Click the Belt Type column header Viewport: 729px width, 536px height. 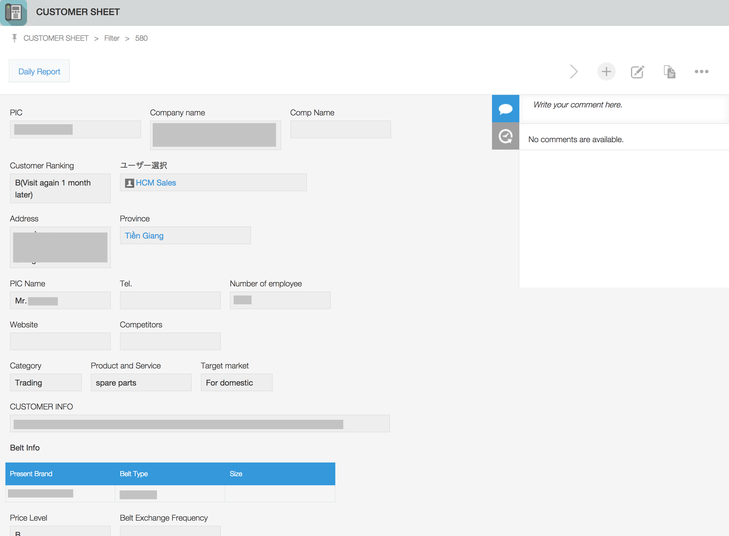pos(134,473)
